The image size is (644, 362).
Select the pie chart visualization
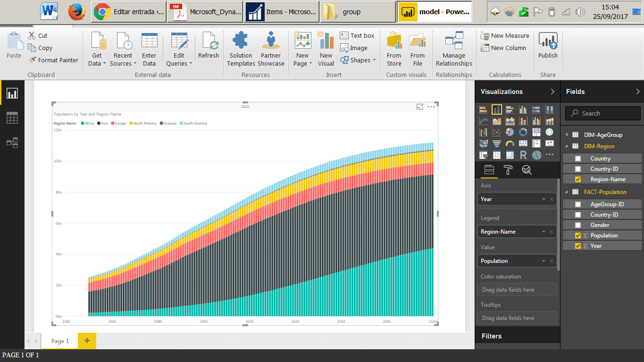(510, 132)
